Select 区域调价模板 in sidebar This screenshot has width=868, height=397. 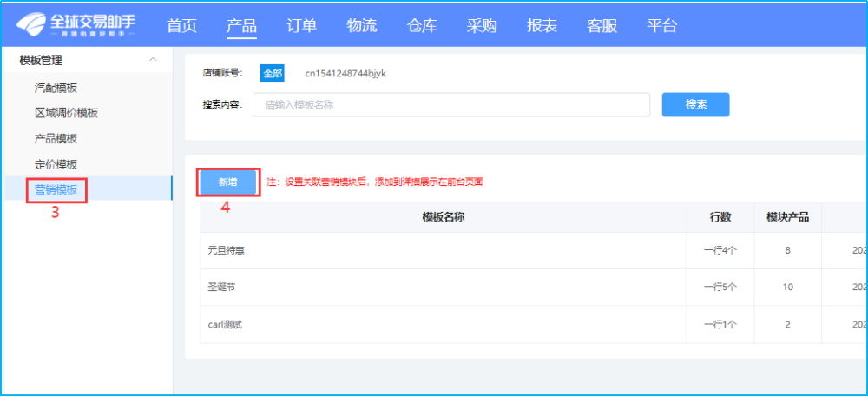(67, 113)
